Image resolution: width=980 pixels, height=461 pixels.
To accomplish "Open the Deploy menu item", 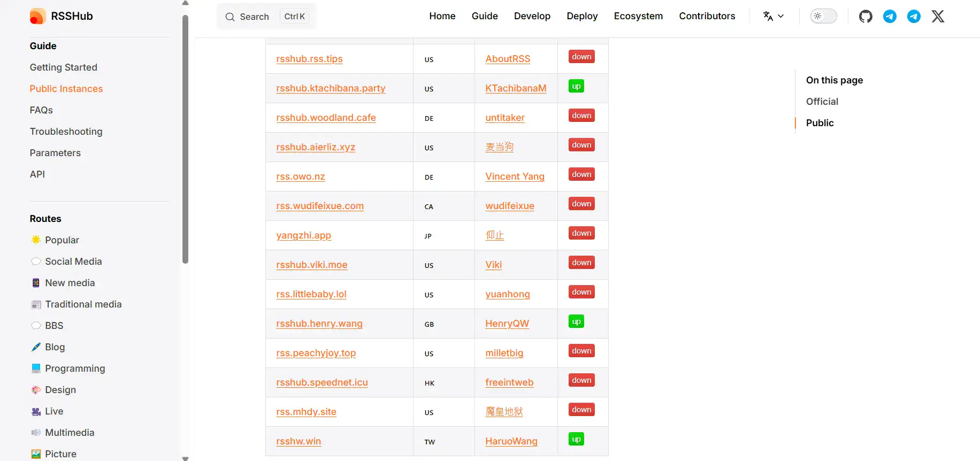I will click(x=582, y=16).
